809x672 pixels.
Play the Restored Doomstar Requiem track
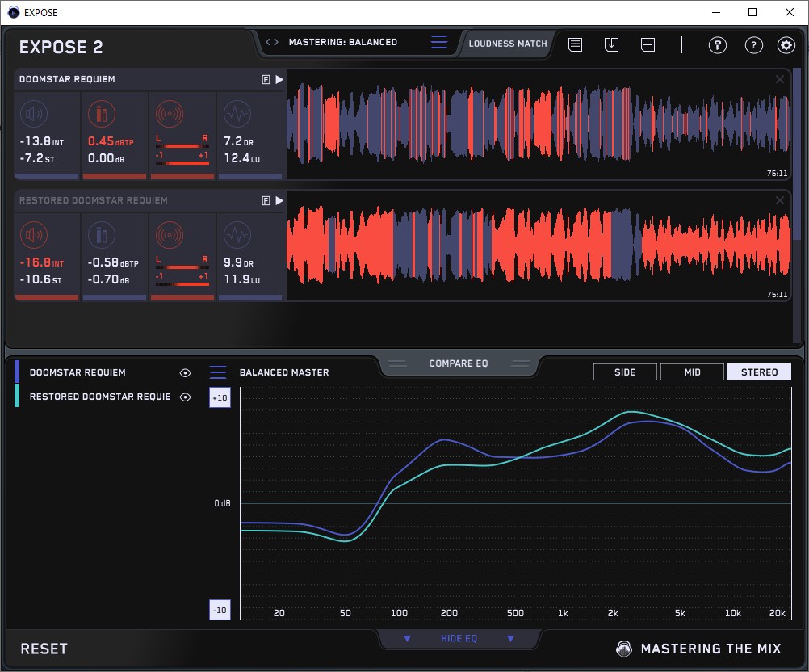click(279, 201)
